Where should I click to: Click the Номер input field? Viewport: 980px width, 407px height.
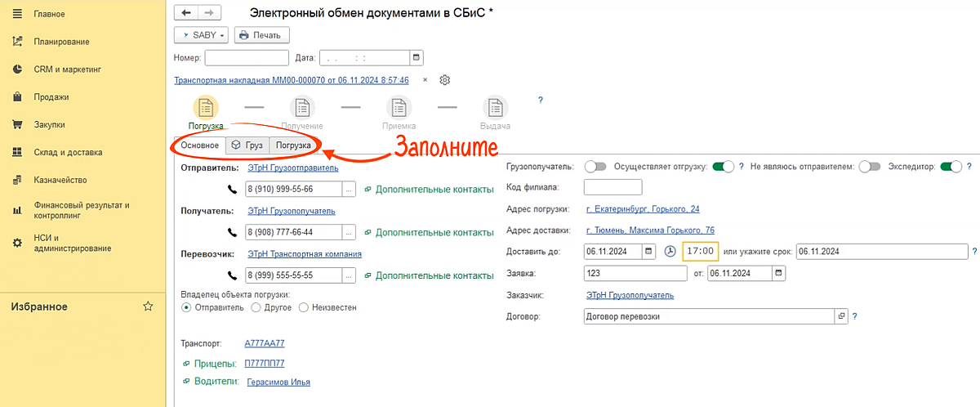(x=247, y=58)
